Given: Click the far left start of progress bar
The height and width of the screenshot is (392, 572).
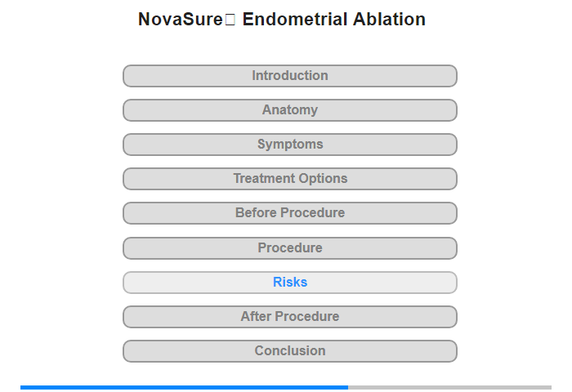Looking at the screenshot, I should [23, 387].
